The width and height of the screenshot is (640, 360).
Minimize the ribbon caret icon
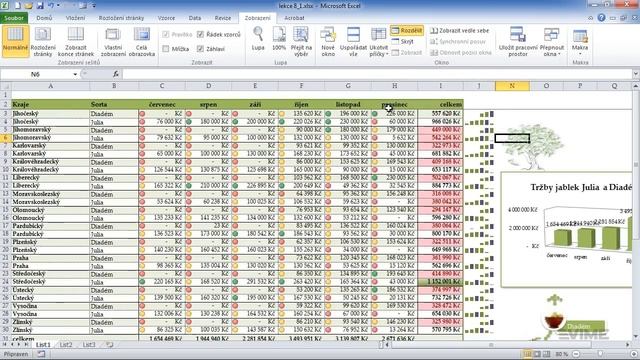[591, 18]
